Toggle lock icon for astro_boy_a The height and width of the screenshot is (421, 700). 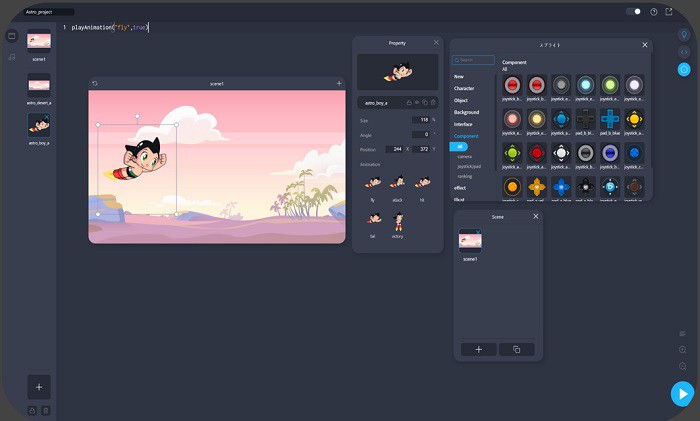click(x=407, y=102)
